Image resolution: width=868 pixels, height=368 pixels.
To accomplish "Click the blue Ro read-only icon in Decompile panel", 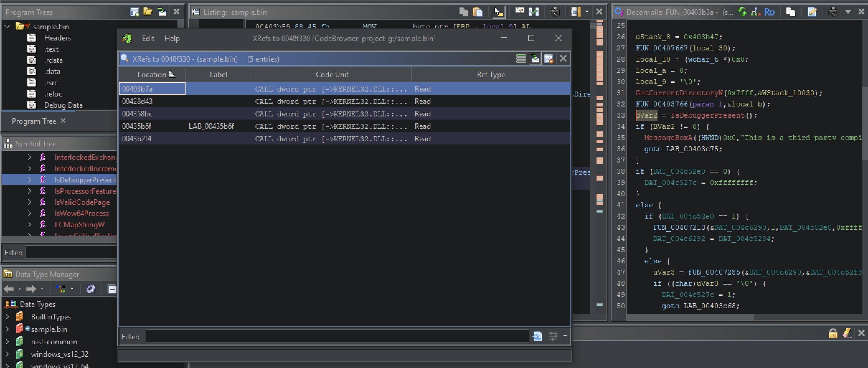I will (x=769, y=12).
